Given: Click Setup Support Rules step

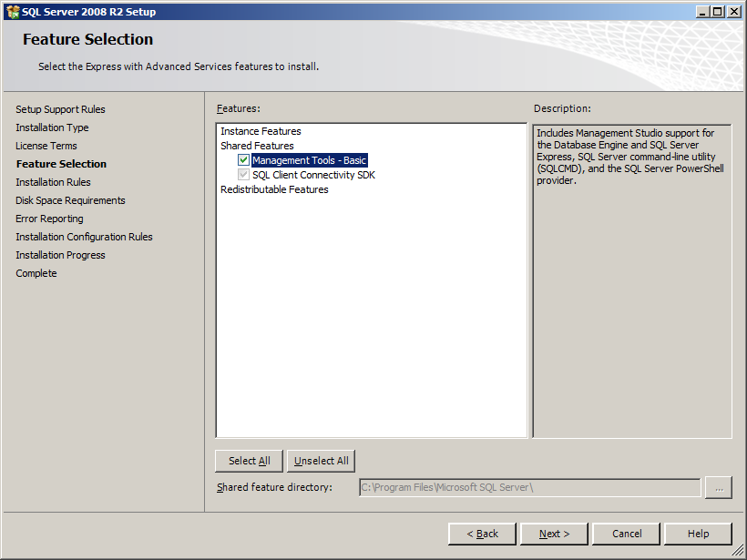Looking at the screenshot, I should (60, 109).
